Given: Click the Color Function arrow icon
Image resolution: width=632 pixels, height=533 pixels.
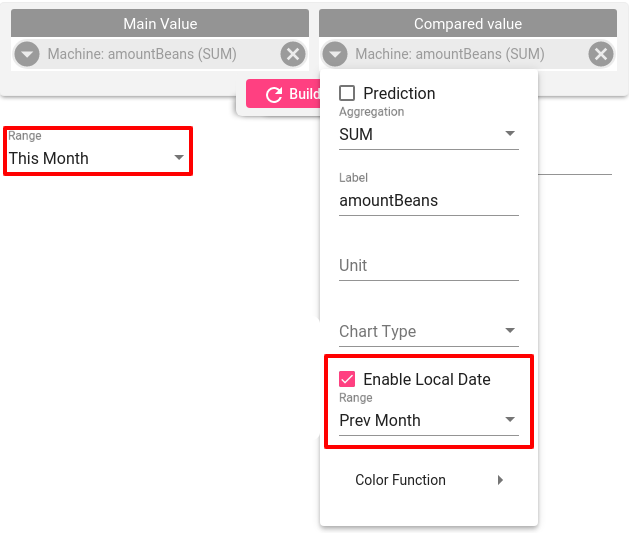Looking at the screenshot, I should [500, 480].
